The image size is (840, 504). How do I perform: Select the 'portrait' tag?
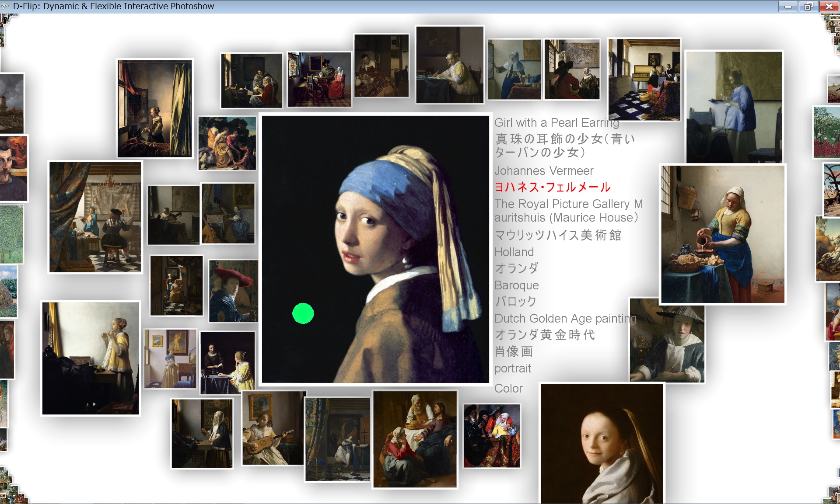[513, 368]
